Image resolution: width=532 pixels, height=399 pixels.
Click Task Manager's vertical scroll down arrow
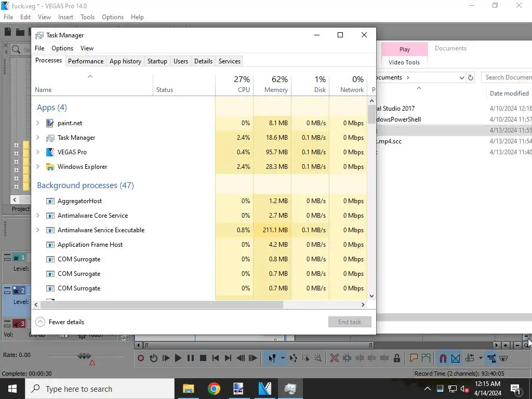371,296
